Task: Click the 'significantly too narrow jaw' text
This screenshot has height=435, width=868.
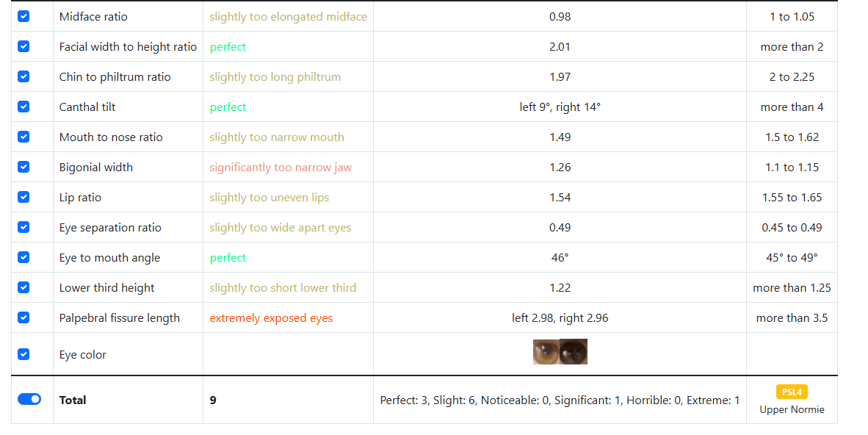Action: tap(280, 168)
